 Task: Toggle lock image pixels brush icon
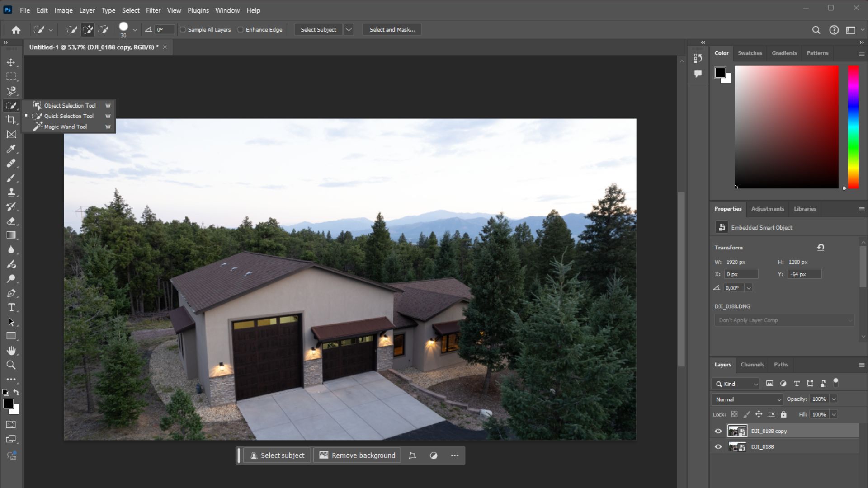pos(747,414)
